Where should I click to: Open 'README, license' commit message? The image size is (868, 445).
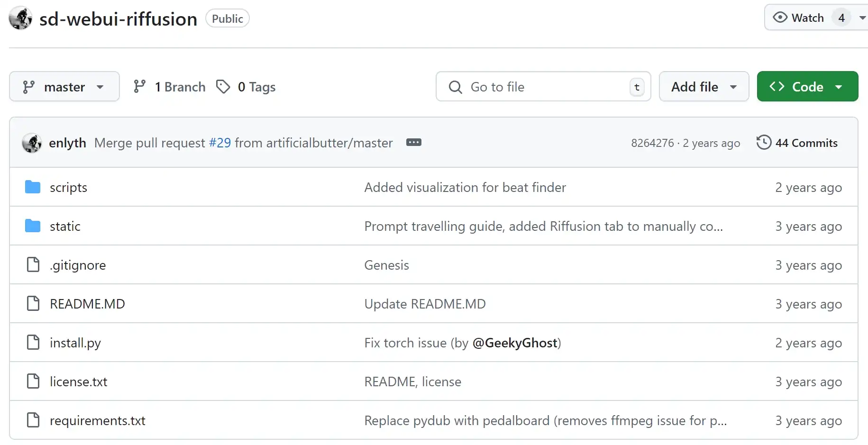(x=412, y=381)
